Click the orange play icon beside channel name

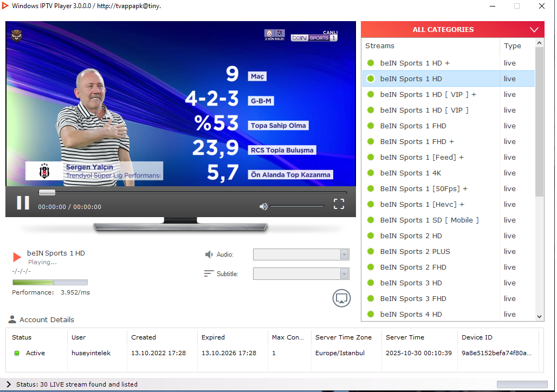click(x=17, y=257)
